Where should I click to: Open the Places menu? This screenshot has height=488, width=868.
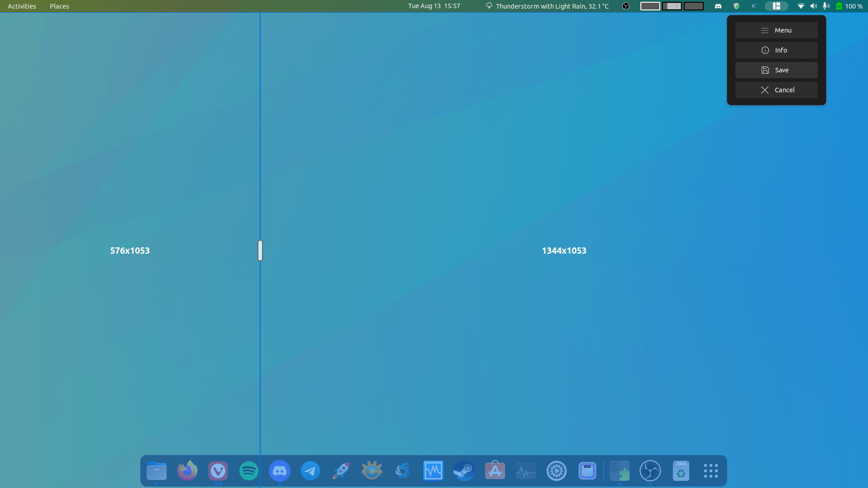click(59, 6)
